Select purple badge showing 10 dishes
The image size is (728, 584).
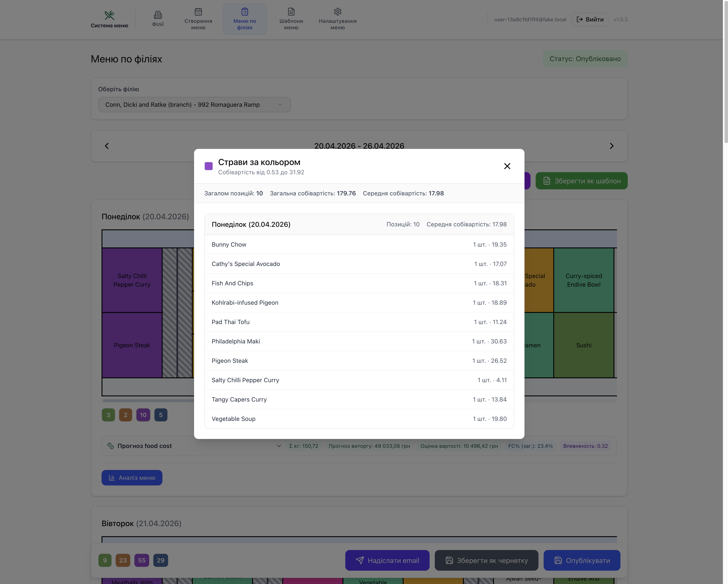pyautogui.click(x=143, y=415)
